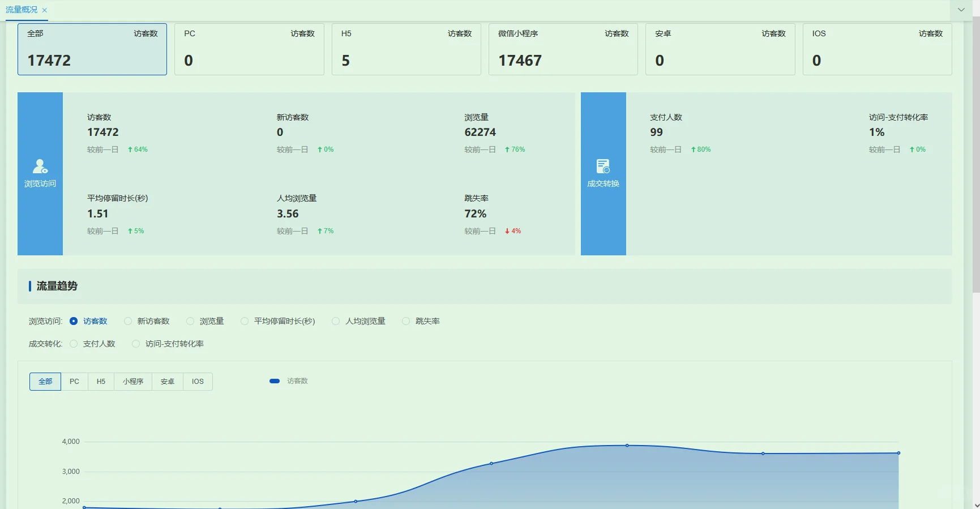Click the 1.51 平均停留时长 value

pos(97,213)
